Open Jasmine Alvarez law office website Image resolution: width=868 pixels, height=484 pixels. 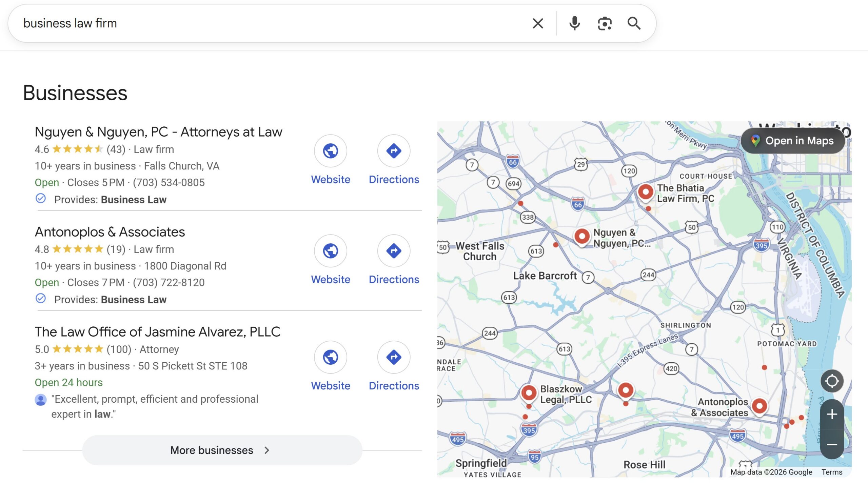[330, 357]
